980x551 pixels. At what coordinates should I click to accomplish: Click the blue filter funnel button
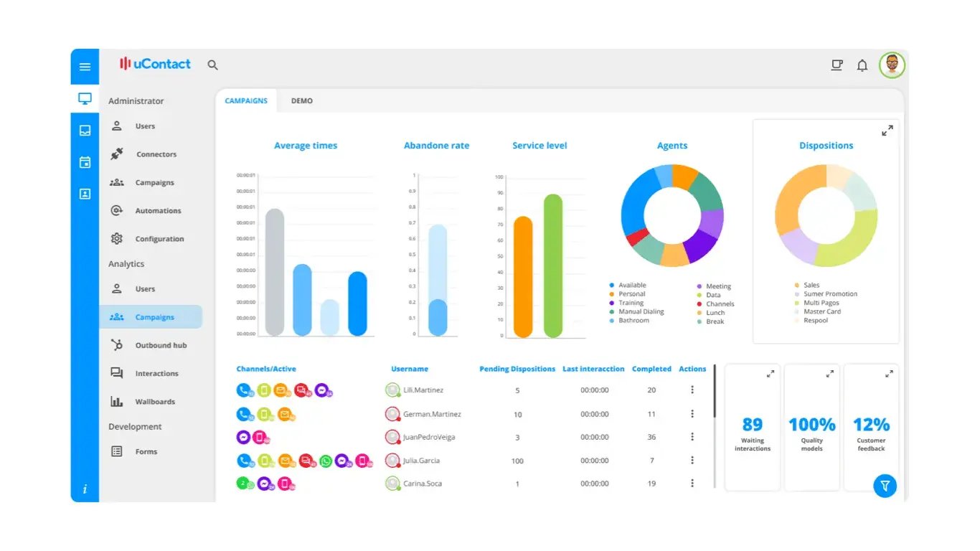(x=885, y=486)
